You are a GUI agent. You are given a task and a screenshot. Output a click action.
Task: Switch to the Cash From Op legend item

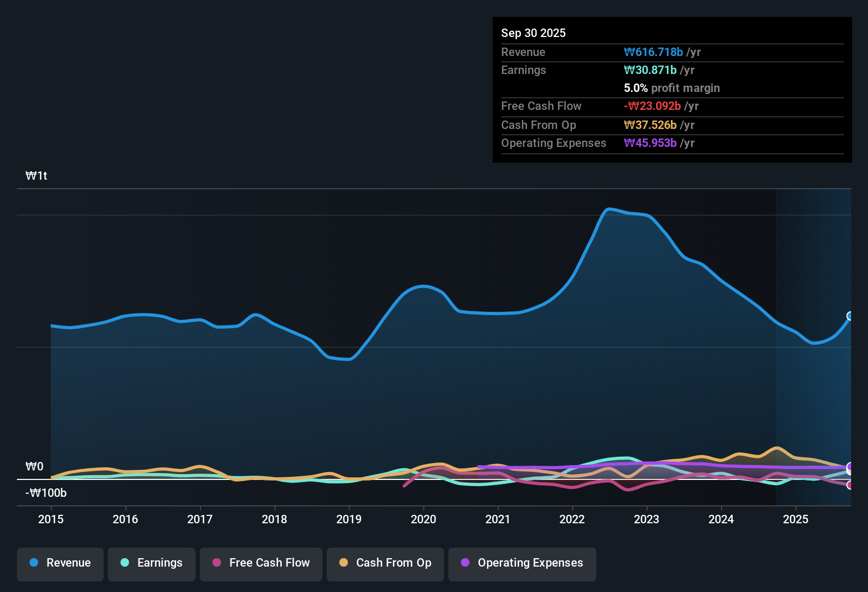point(385,563)
